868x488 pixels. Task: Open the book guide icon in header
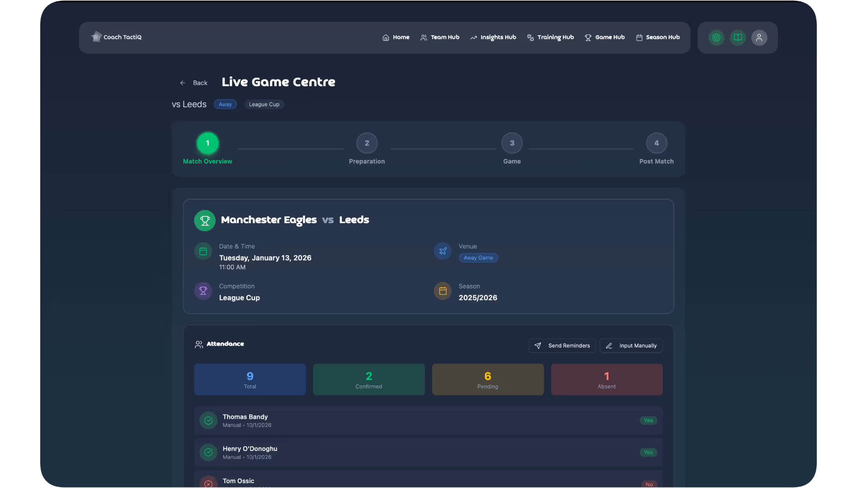coord(738,38)
